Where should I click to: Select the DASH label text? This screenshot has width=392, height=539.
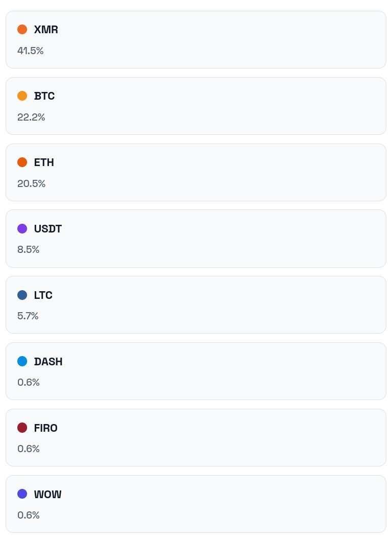pyautogui.click(x=48, y=362)
